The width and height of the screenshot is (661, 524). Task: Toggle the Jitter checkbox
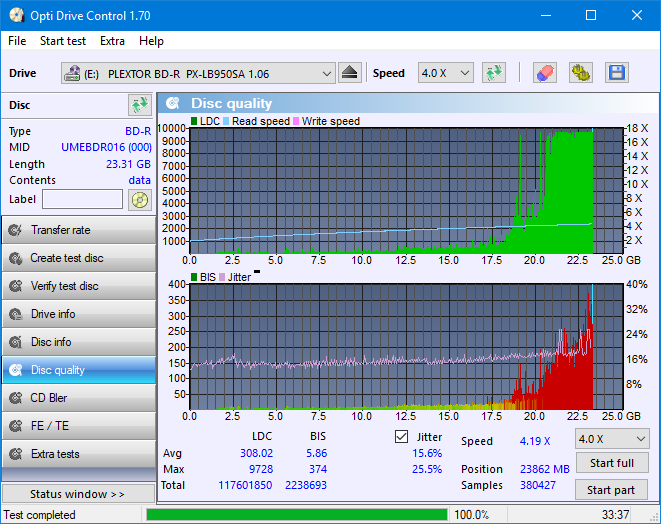coord(402,437)
